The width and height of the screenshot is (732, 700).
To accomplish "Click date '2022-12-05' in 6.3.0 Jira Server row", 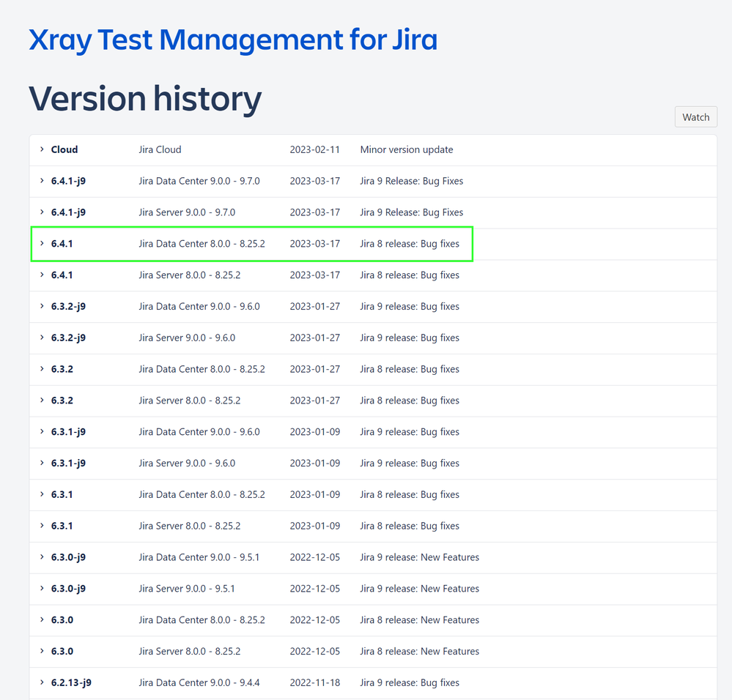I will click(x=314, y=652).
